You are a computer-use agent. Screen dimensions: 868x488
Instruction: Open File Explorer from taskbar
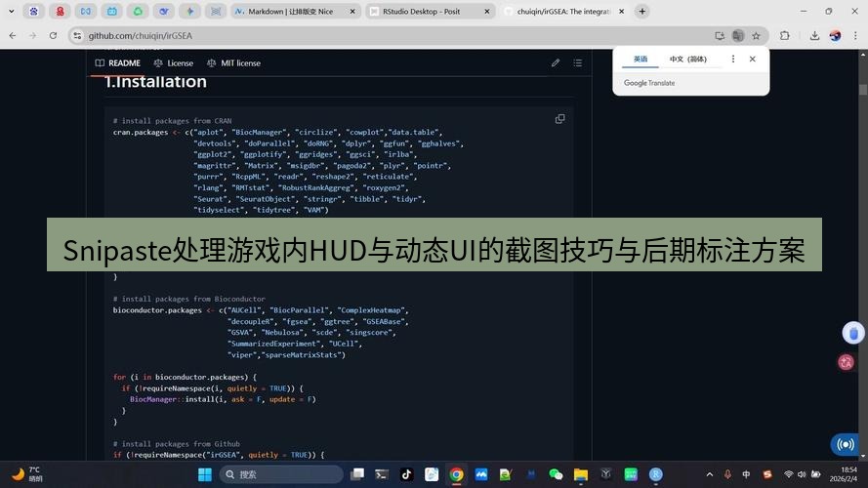(x=581, y=474)
